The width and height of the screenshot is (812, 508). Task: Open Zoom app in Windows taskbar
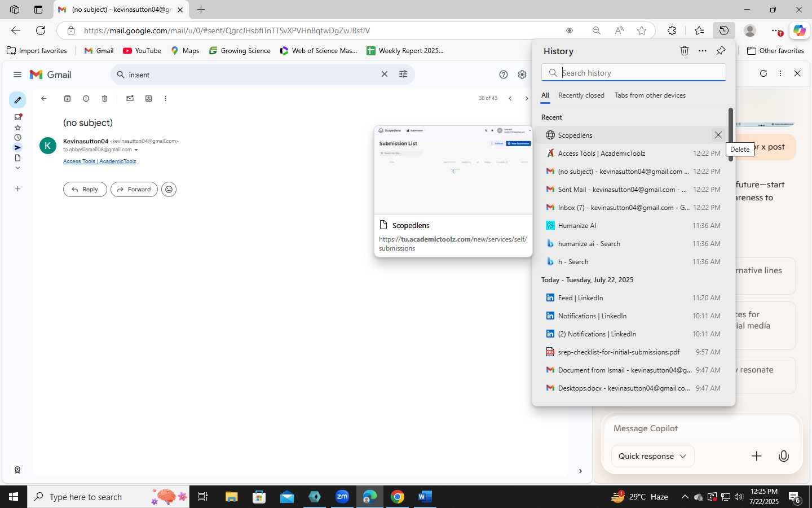(342, 497)
